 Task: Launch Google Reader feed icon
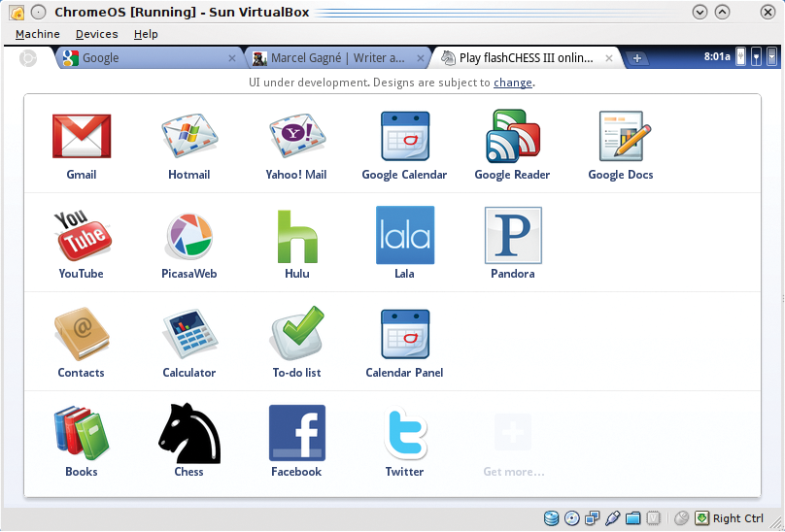click(513, 136)
